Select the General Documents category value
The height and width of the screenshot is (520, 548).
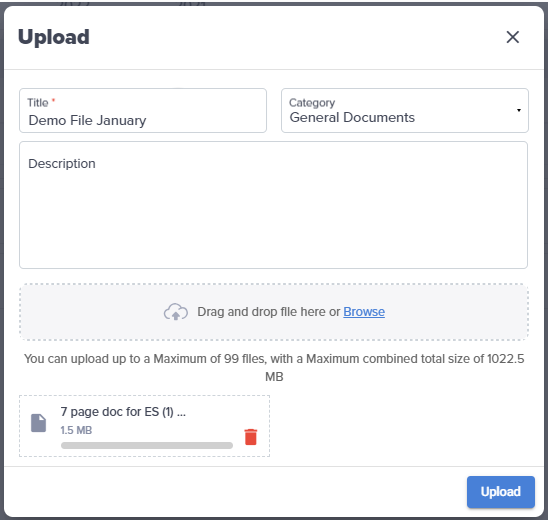pyautogui.click(x=352, y=117)
